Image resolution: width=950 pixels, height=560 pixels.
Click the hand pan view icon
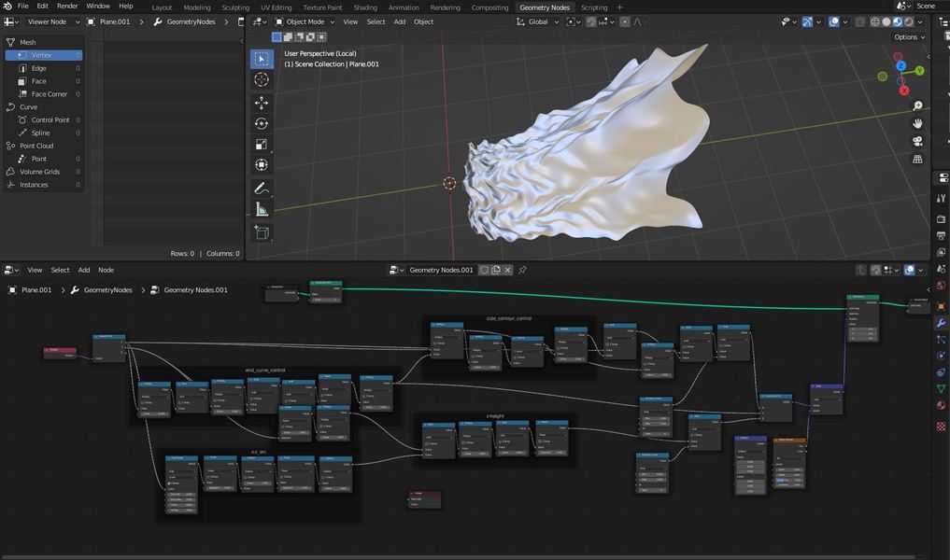click(x=917, y=123)
